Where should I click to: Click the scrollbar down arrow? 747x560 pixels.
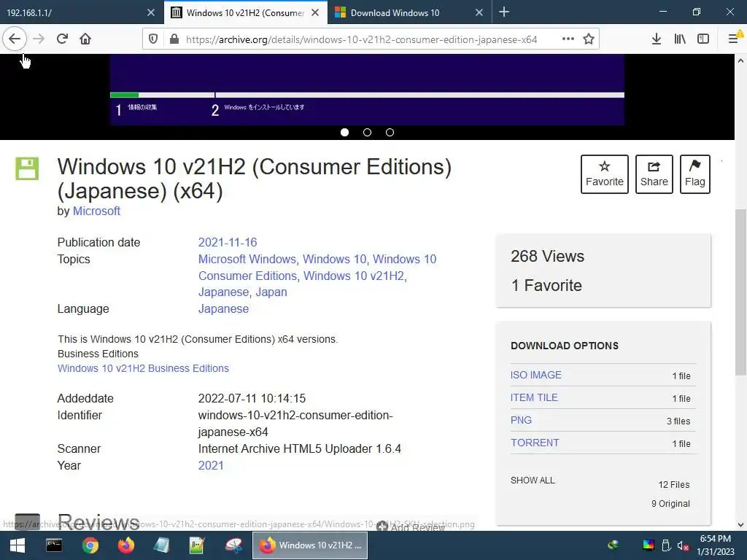[x=740, y=525]
